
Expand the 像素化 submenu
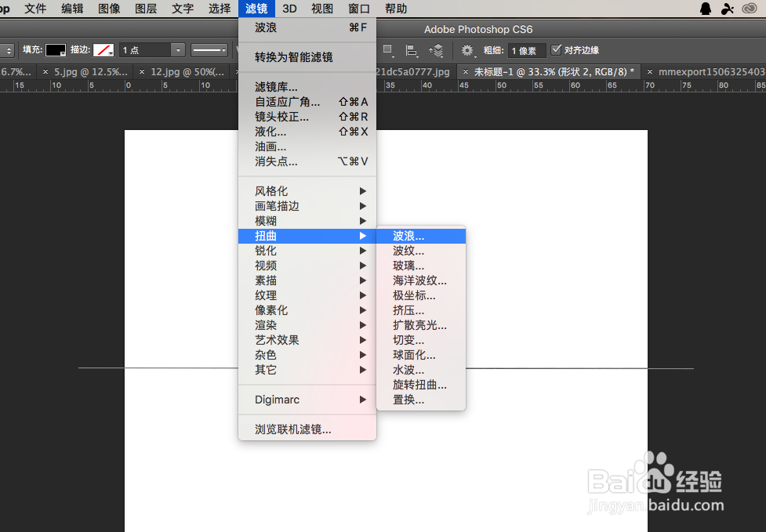point(307,310)
